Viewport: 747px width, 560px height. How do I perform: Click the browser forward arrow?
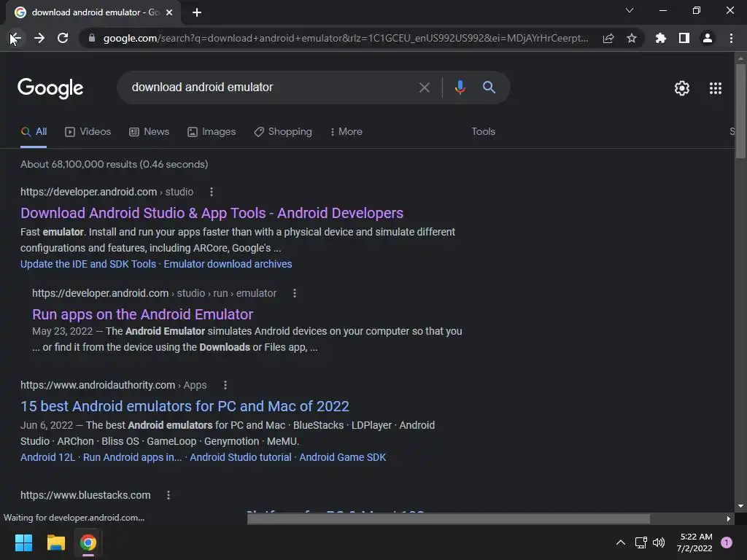pos(39,38)
